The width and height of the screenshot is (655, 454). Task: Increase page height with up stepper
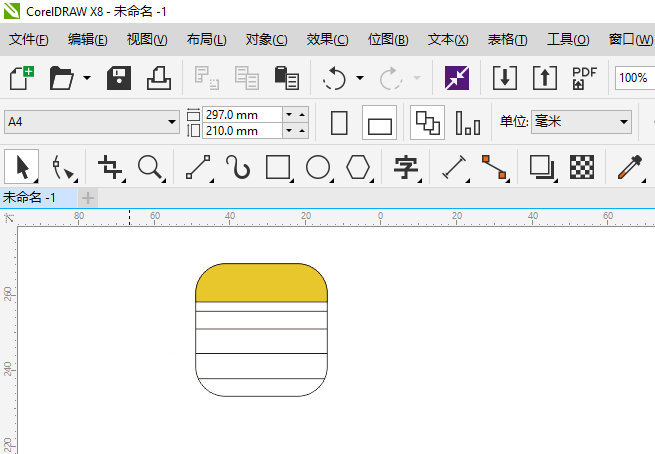[302, 131]
